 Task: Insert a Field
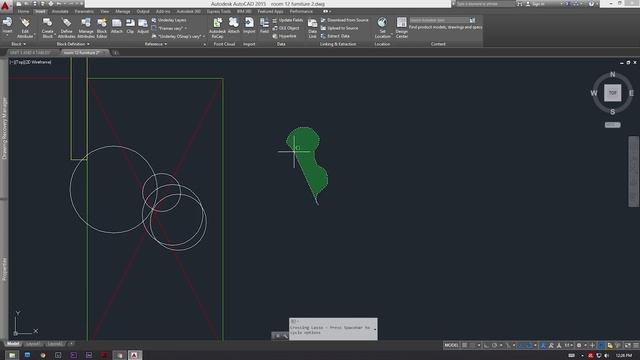[264, 25]
